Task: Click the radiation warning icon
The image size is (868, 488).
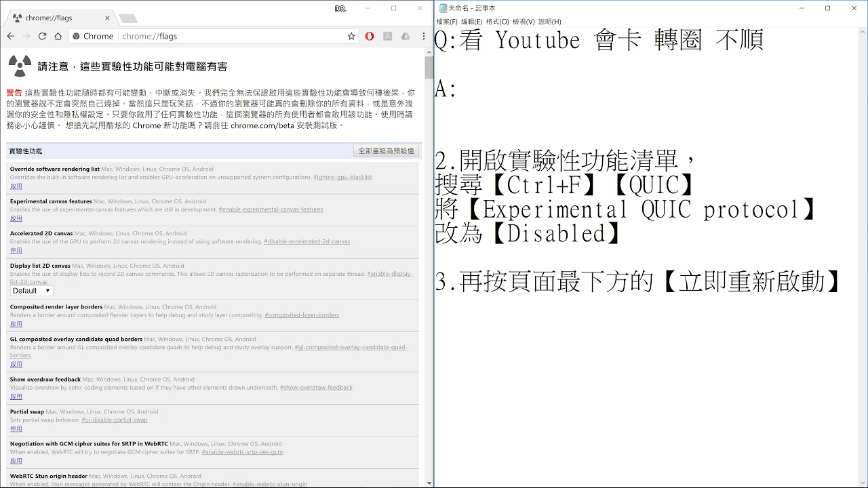Action: pos(20,66)
